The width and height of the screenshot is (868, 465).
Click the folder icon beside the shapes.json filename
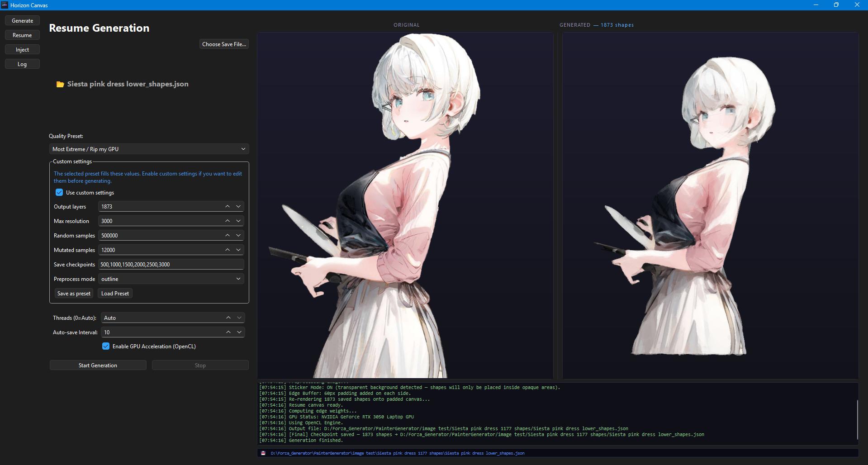coord(60,84)
